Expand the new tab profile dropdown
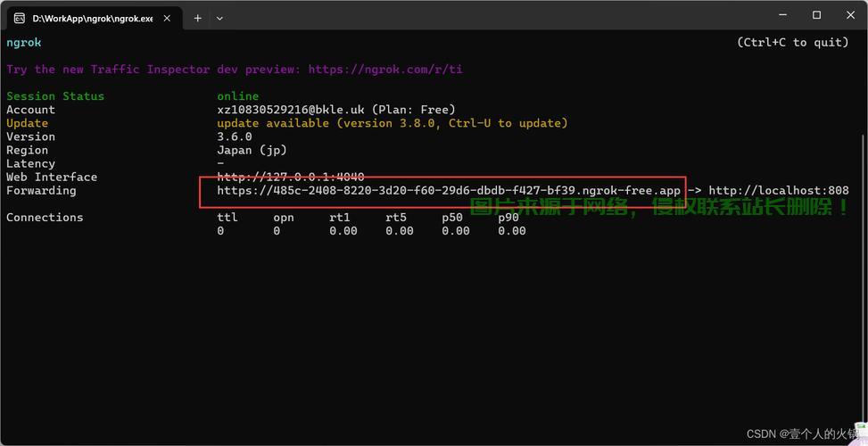The height and width of the screenshot is (446, 868). click(219, 18)
